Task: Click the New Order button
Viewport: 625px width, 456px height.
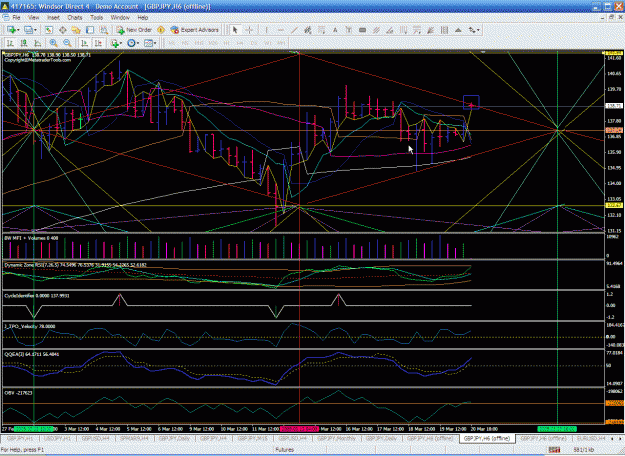Action: [x=134, y=30]
